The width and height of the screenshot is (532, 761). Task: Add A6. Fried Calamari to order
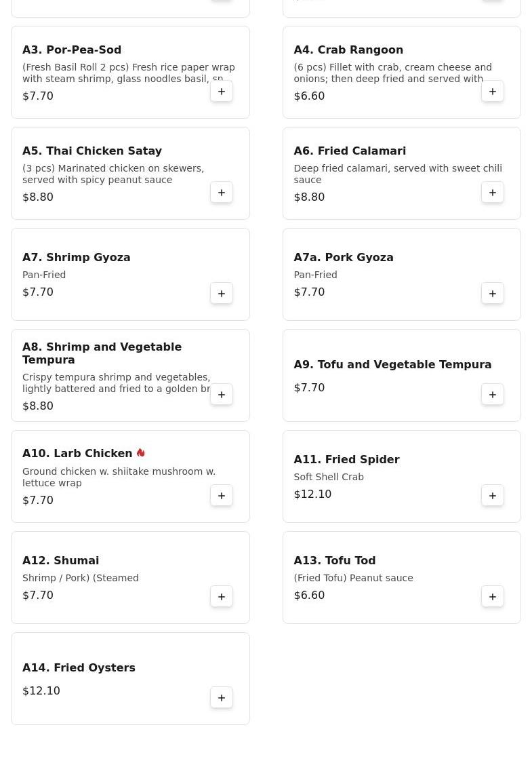(x=493, y=193)
